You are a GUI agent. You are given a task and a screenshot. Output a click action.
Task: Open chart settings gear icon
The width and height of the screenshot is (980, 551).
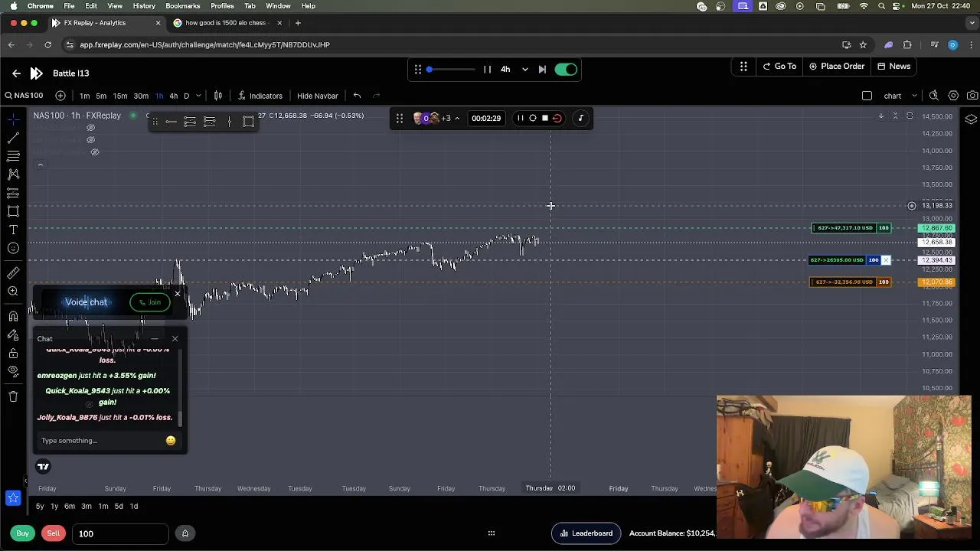(x=953, y=96)
